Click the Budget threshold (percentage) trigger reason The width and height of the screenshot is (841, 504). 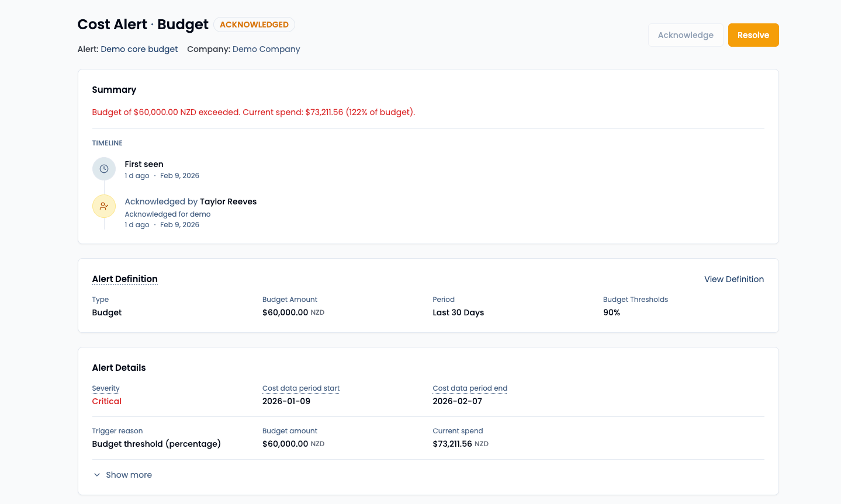(x=156, y=444)
